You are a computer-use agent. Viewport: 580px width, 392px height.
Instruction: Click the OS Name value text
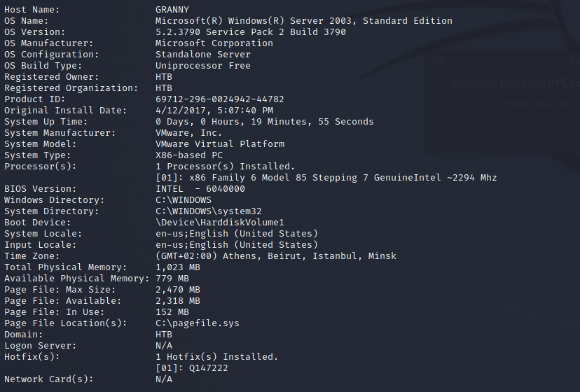[303, 21]
